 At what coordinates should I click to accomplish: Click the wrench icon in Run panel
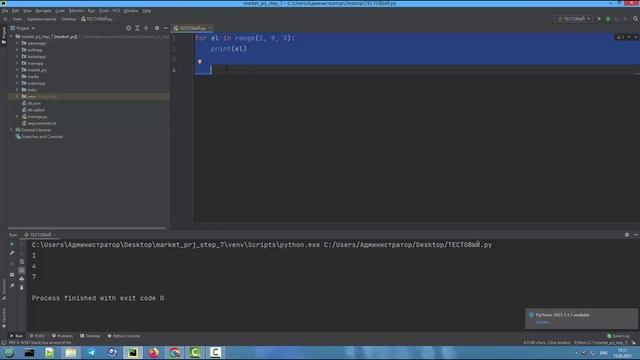pos(12,253)
